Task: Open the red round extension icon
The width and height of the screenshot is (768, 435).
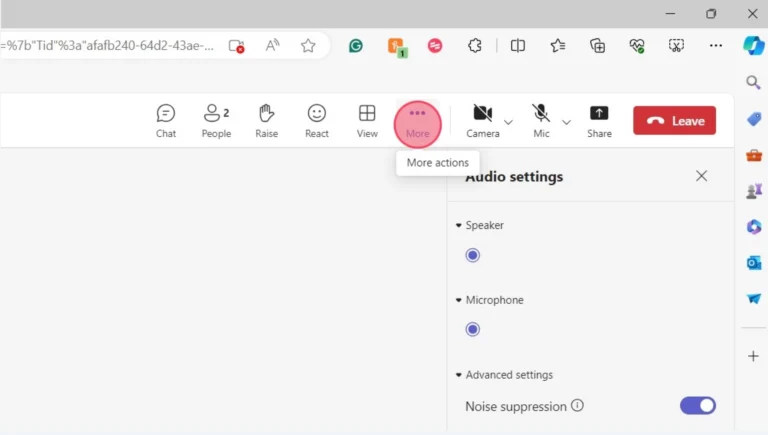Action: click(x=434, y=46)
